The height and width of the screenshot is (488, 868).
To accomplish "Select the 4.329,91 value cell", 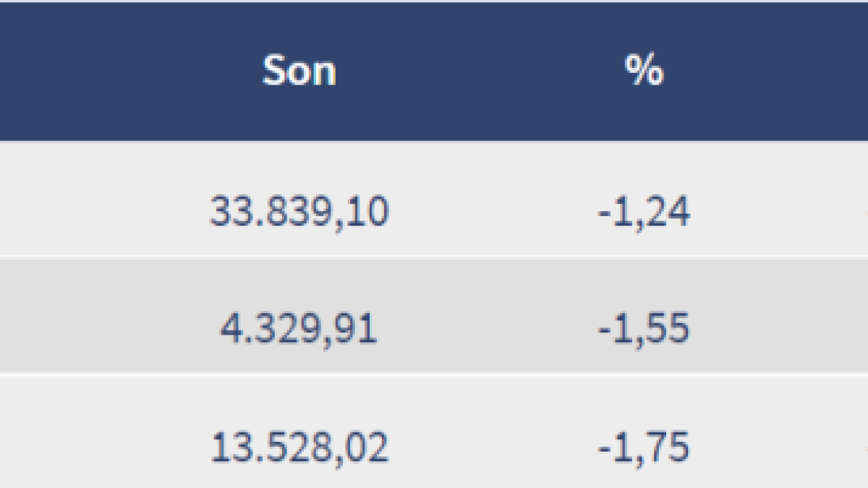I will click(x=299, y=329).
